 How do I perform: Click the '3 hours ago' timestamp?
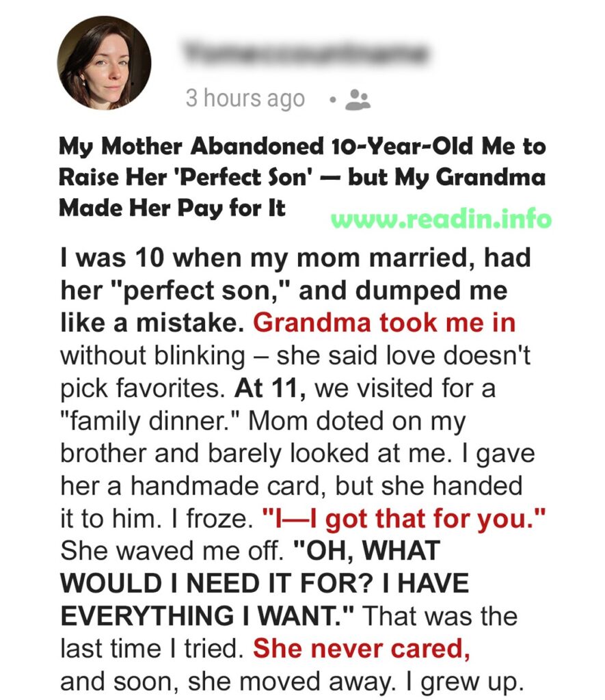click(245, 98)
